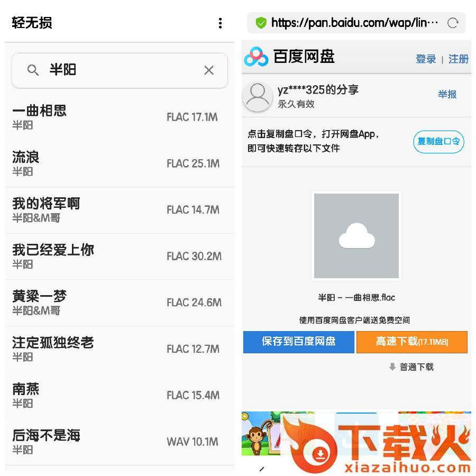Click the 举报 report link

(447, 95)
